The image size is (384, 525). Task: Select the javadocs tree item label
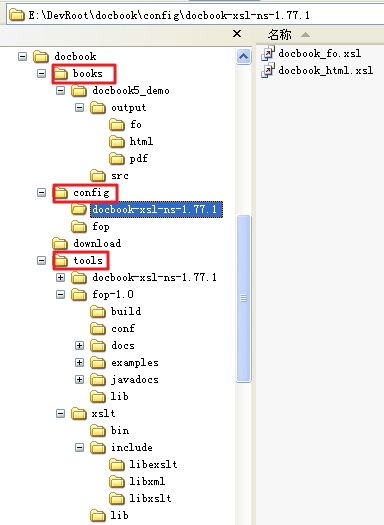click(135, 380)
